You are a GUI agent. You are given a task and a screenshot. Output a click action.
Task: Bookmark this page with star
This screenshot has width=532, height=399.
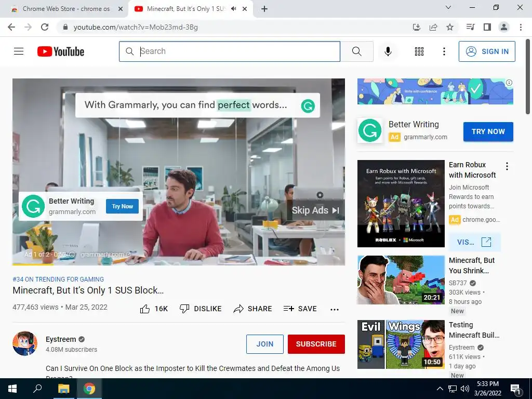[450, 27]
